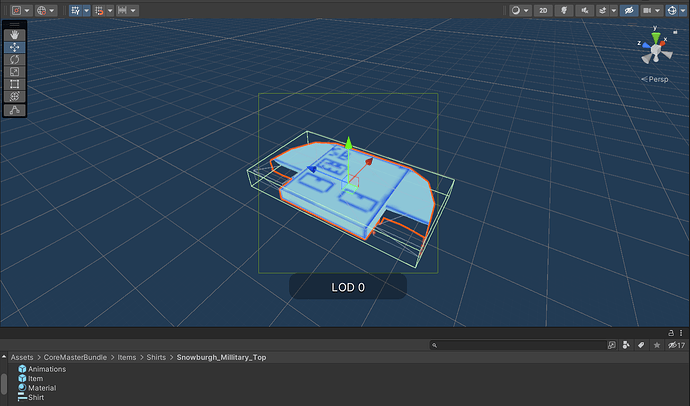Click the scene camera settings button
The image size is (690, 406).
[647, 11]
